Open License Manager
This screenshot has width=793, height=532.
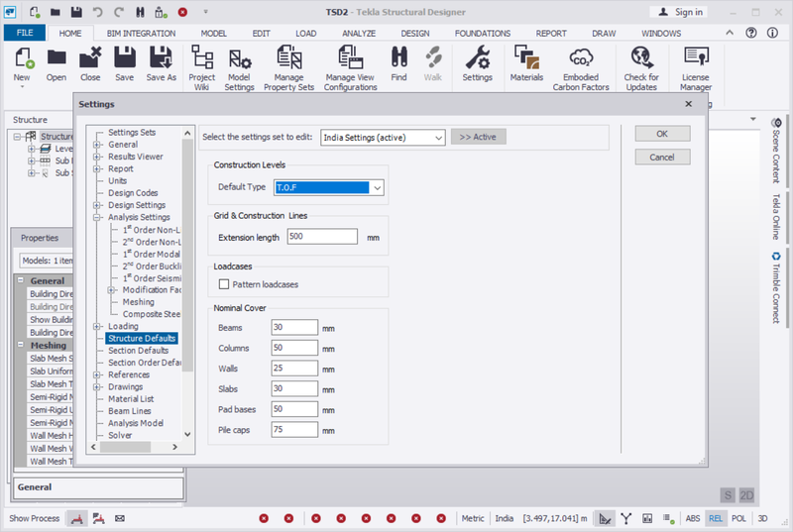[696, 67]
